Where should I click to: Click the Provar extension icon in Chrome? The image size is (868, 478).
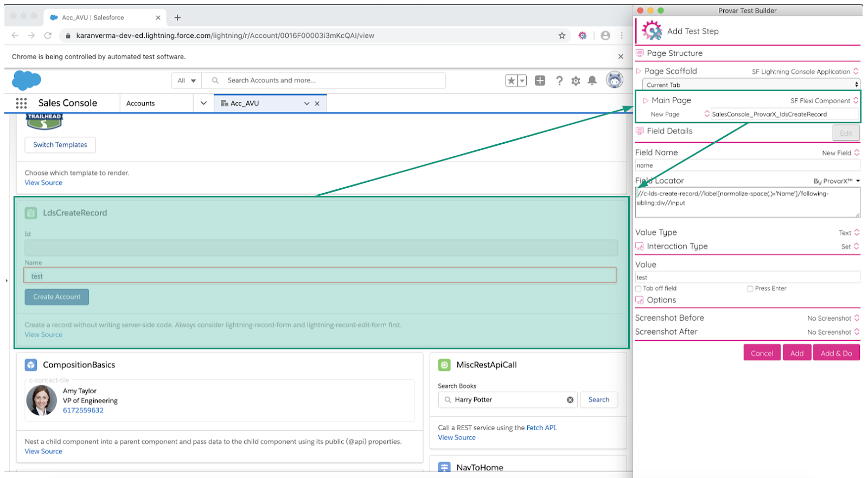click(x=582, y=35)
